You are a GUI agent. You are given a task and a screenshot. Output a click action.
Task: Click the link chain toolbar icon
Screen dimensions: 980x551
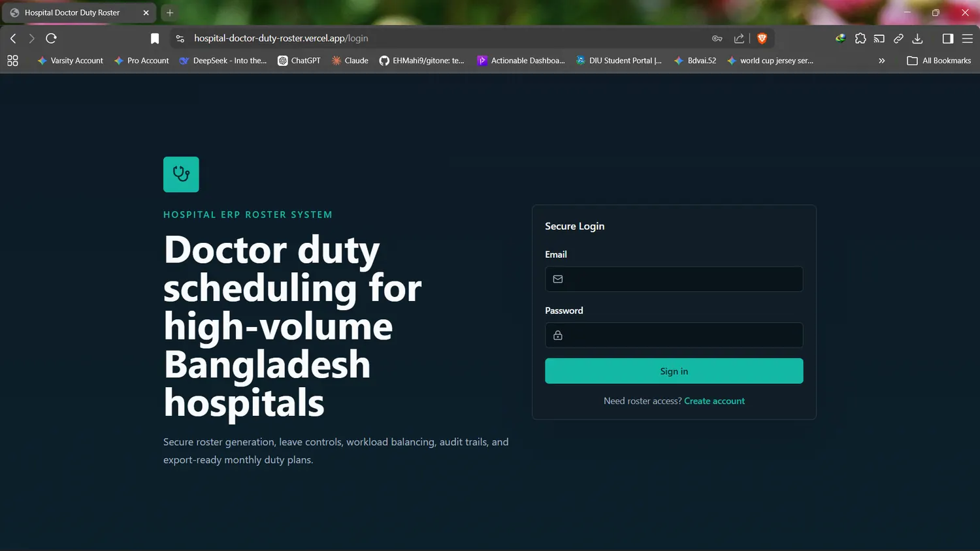tap(898, 39)
